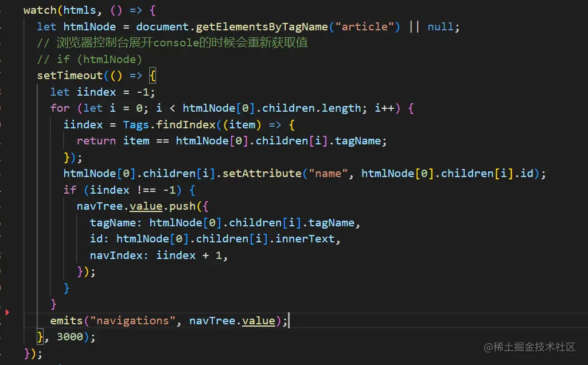Click the ".id" property ending the setAttribute line
Viewport: 588px width, 365px height.
point(524,174)
